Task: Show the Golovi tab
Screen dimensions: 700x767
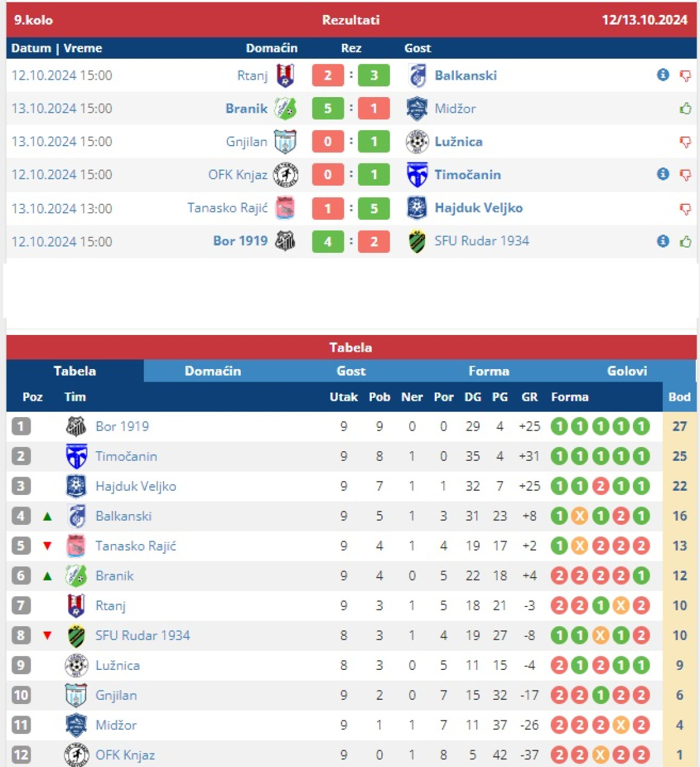Action: [627, 371]
